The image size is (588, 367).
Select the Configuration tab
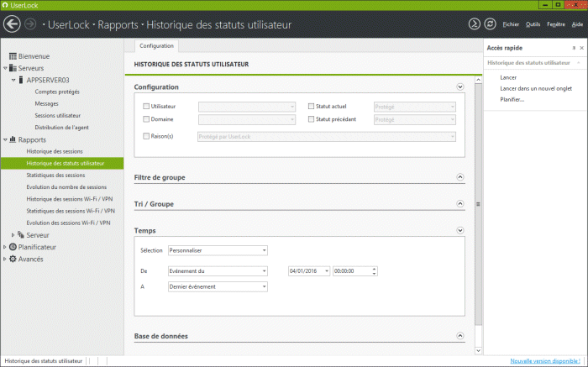pos(156,45)
